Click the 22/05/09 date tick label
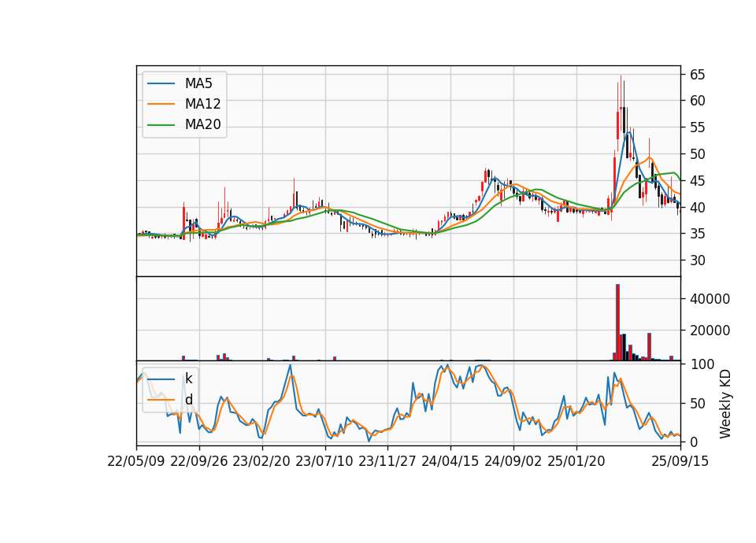This screenshot has height=543, width=756. tap(136, 461)
